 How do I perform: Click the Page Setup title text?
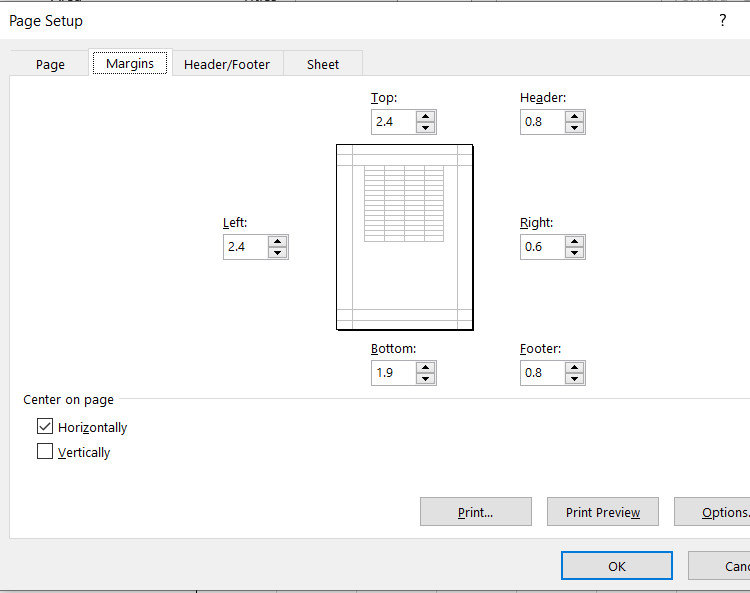tap(46, 21)
